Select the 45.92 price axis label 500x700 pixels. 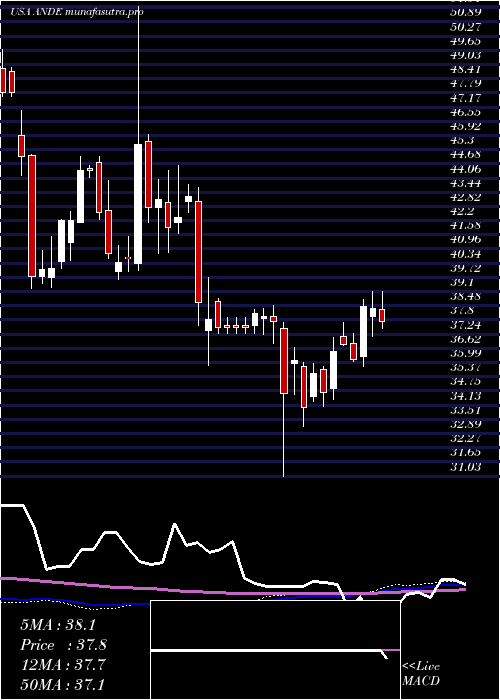465,126
